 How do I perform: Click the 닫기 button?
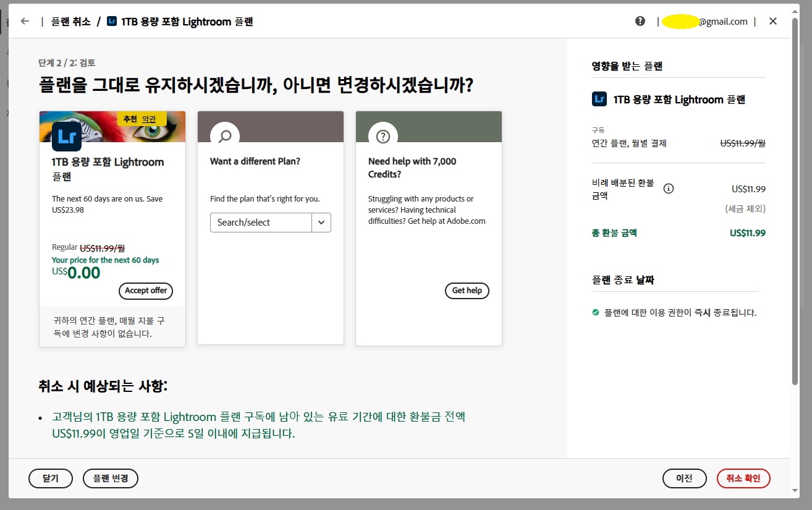[x=51, y=478]
